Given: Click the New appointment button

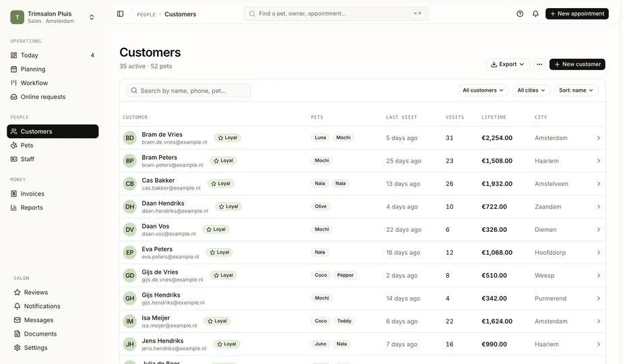Looking at the screenshot, I should (x=577, y=13).
